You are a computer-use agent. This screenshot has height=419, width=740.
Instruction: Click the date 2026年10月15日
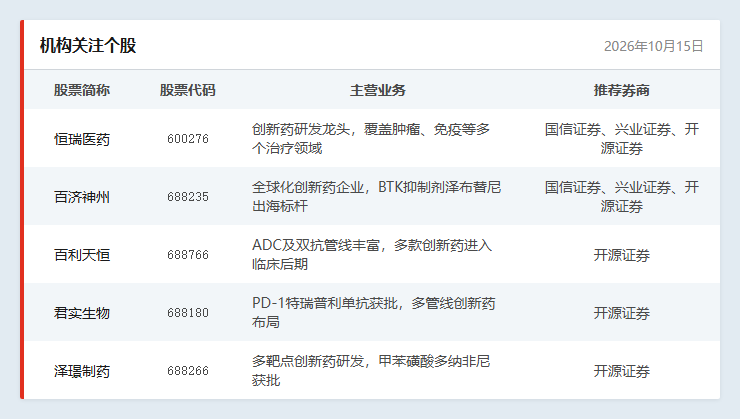click(654, 46)
